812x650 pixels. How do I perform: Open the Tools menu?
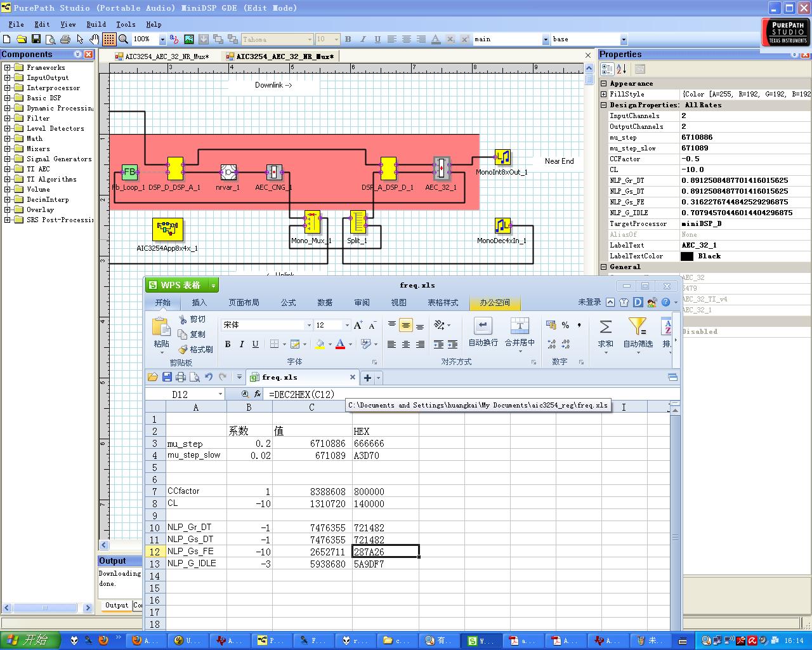(x=126, y=24)
